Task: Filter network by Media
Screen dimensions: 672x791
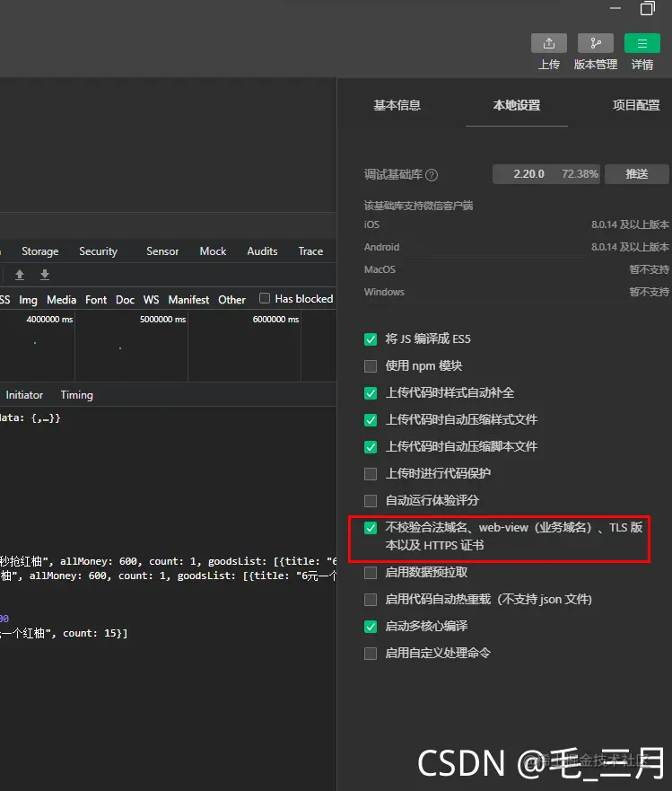Action: (62, 300)
